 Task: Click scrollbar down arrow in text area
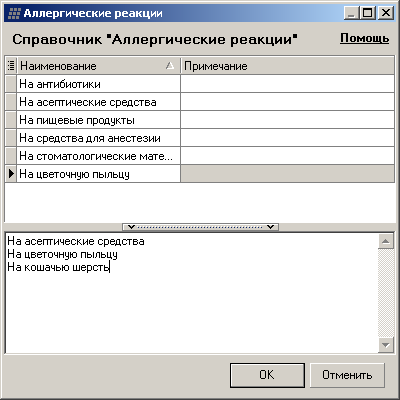click(x=386, y=345)
